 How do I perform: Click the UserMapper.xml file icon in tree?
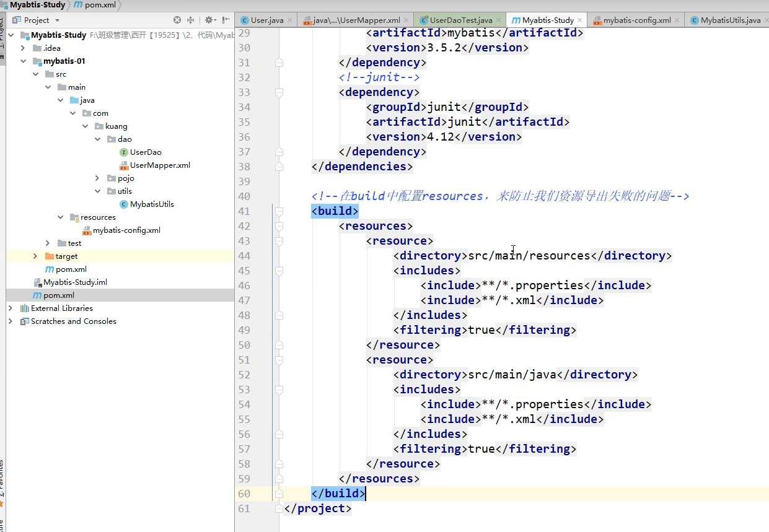click(124, 165)
